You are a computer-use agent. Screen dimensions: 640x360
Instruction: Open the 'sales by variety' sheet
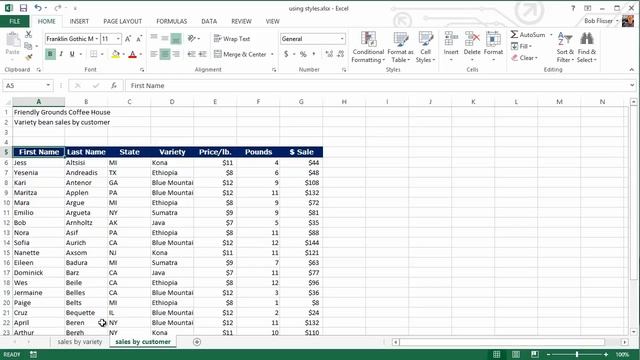80,342
